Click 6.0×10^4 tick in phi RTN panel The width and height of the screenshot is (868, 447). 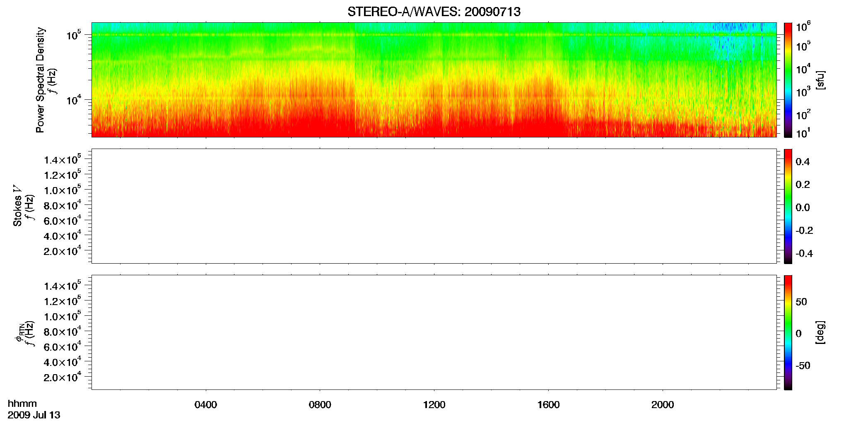[x=63, y=347]
